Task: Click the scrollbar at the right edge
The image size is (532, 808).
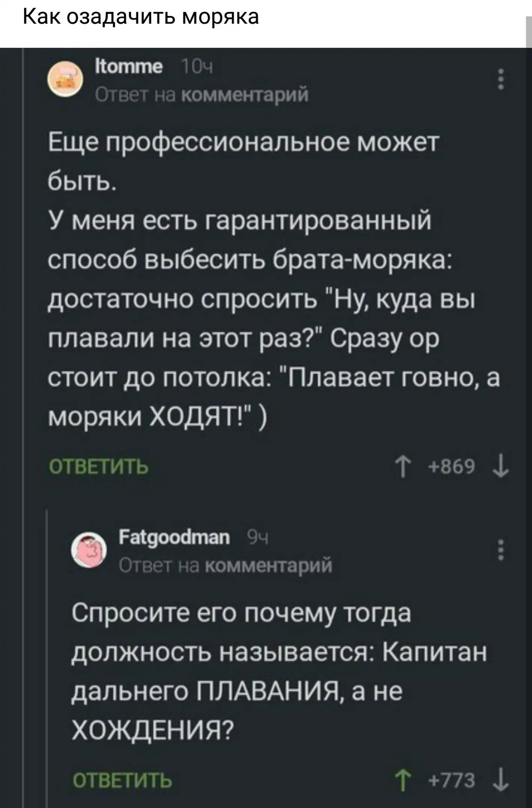Action: (x=528, y=34)
